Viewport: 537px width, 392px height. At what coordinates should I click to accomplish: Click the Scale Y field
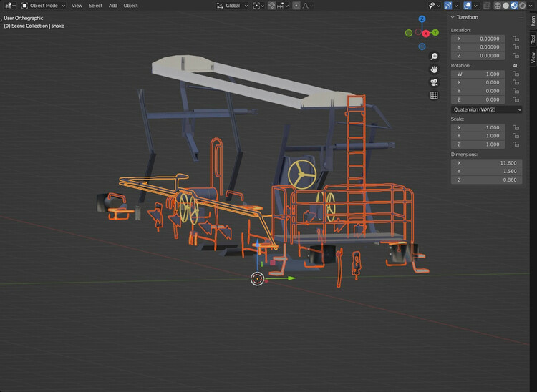click(478, 136)
